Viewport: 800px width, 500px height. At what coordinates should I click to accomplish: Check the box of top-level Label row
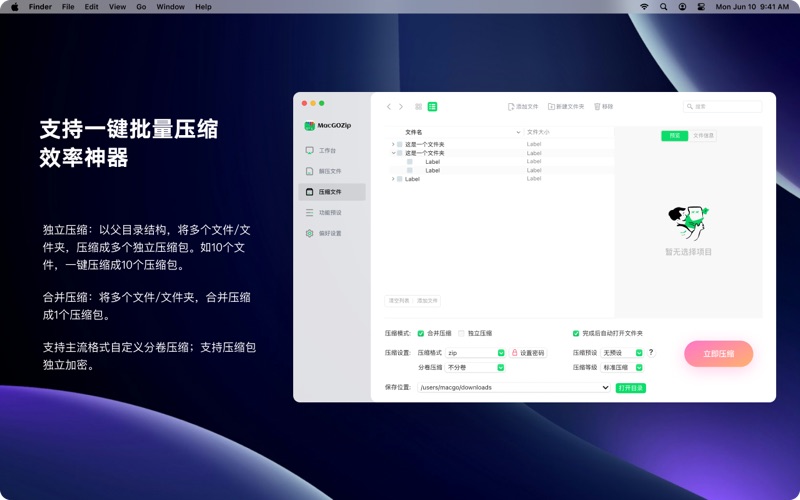coord(399,179)
